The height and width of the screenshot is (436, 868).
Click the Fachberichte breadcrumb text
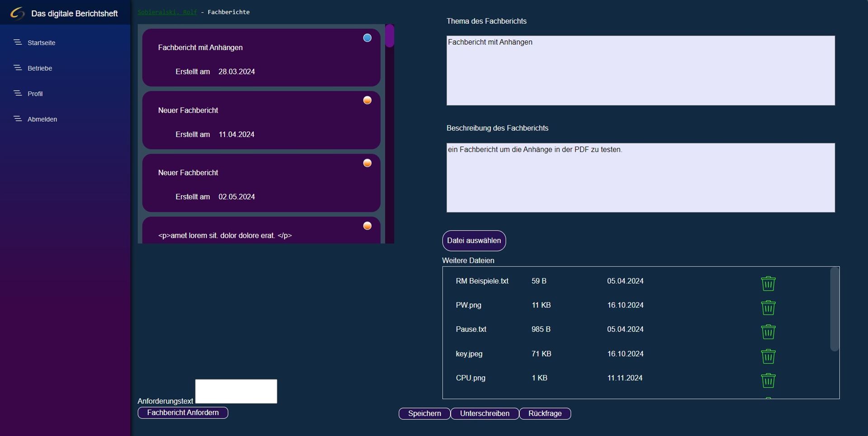[228, 12]
